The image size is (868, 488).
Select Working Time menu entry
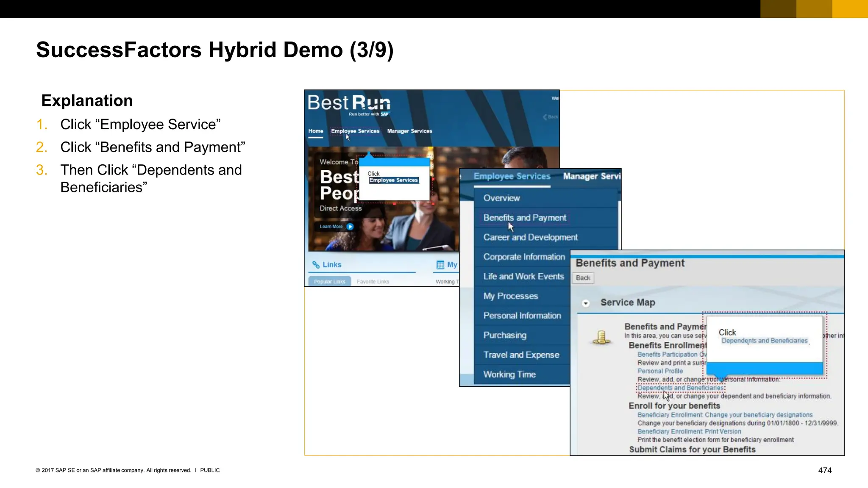509,374
